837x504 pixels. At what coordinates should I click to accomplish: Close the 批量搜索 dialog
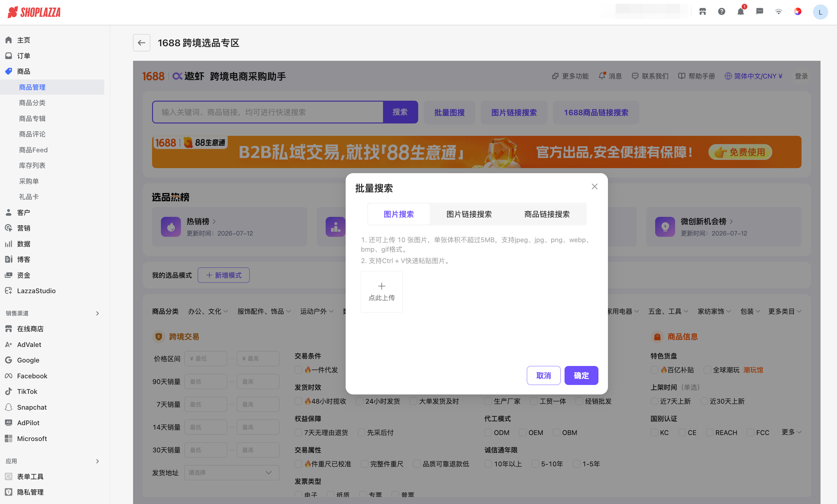click(594, 187)
